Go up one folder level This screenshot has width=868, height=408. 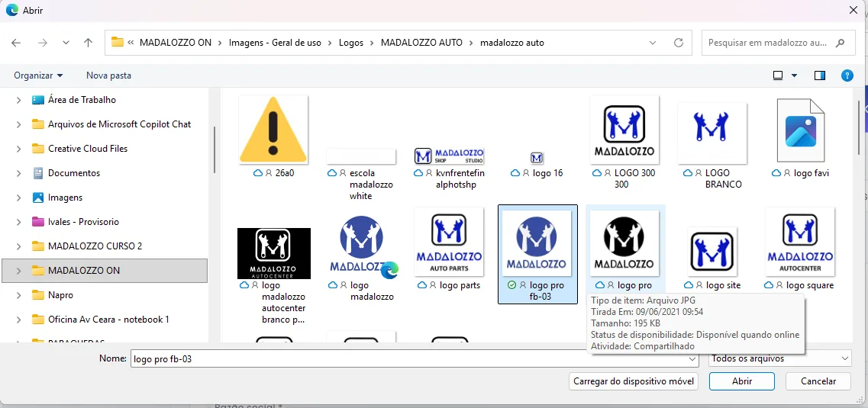coord(88,43)
